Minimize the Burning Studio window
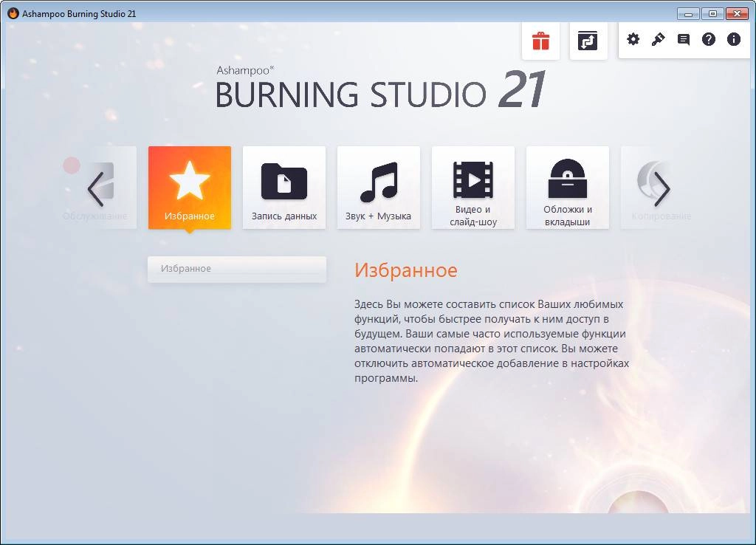 [x=688, y=14]
